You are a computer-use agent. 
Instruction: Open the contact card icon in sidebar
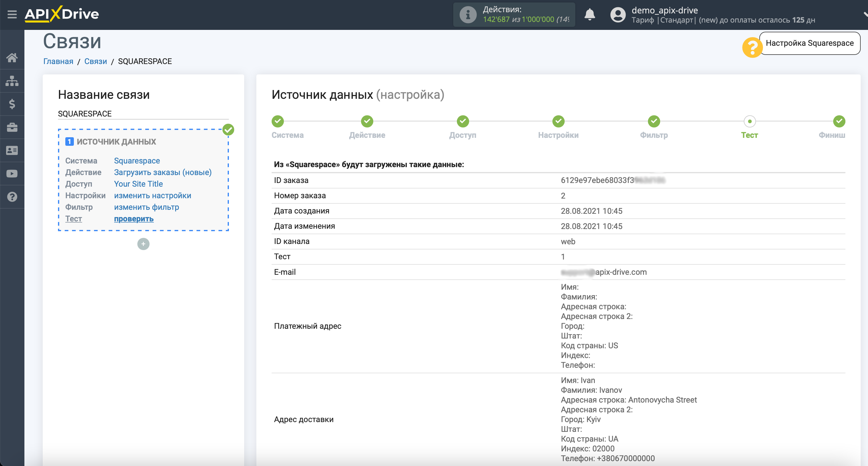pos(12,151)
